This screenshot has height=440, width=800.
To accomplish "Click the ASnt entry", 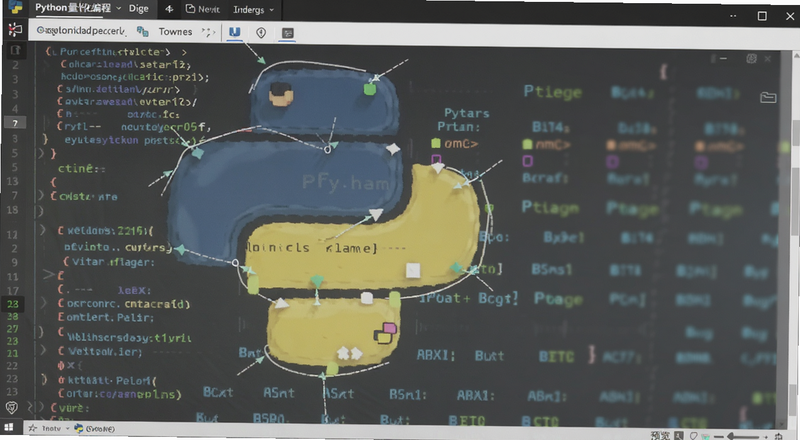I will coord(279,393).
